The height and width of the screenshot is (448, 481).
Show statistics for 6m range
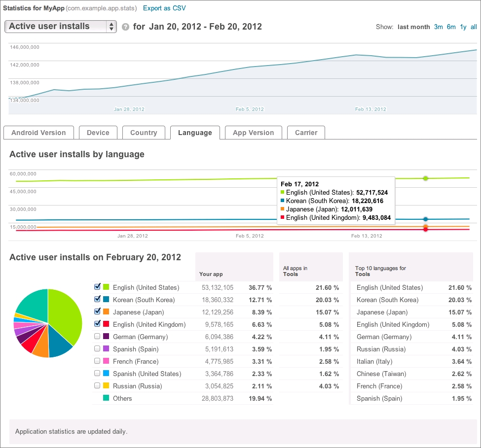[x=451, y=27]
